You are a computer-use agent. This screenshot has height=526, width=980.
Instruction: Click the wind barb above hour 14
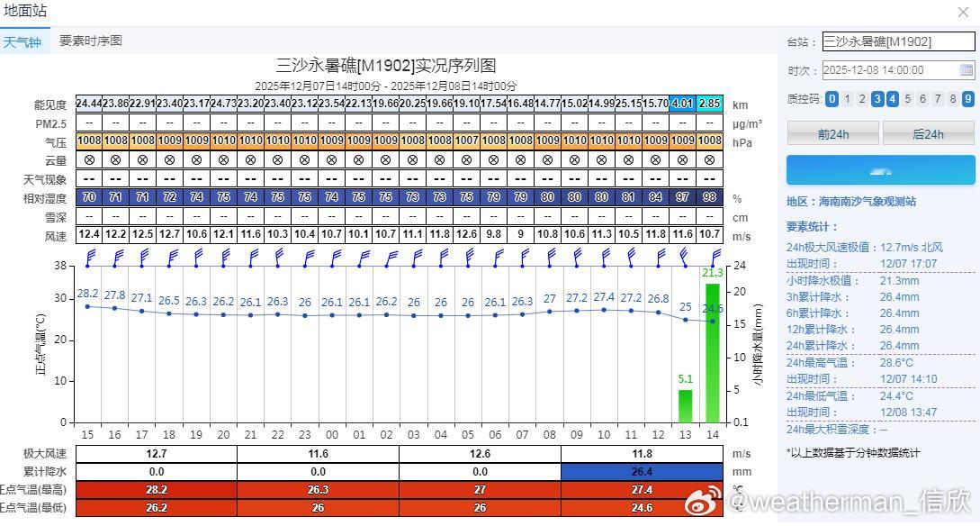(x=715, y=257)
